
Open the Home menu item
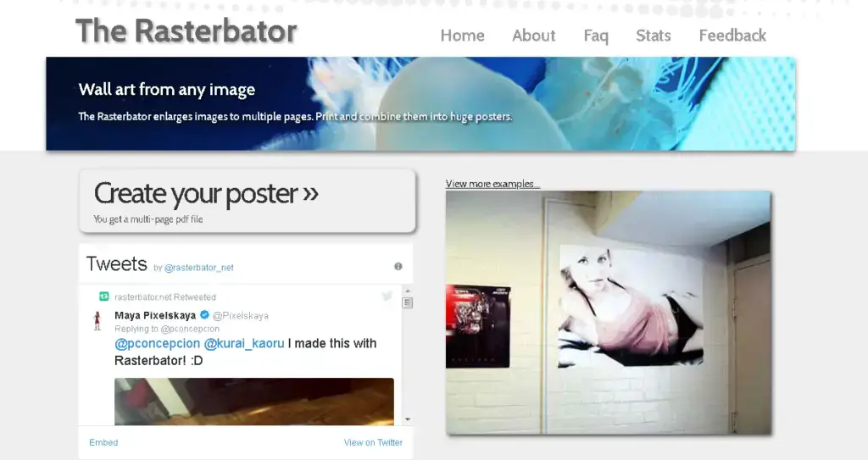(462, 36)
